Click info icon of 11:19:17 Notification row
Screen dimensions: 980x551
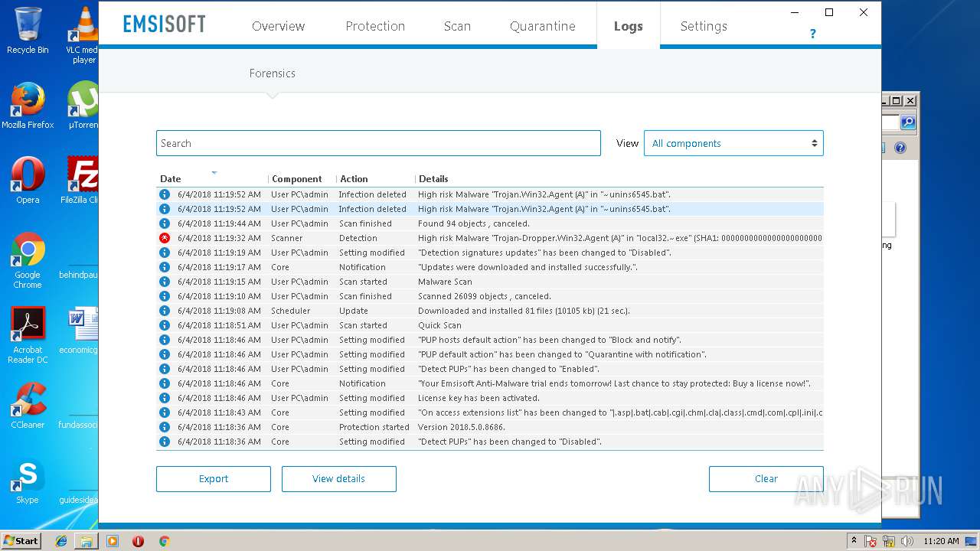click(x=164, y=267)
